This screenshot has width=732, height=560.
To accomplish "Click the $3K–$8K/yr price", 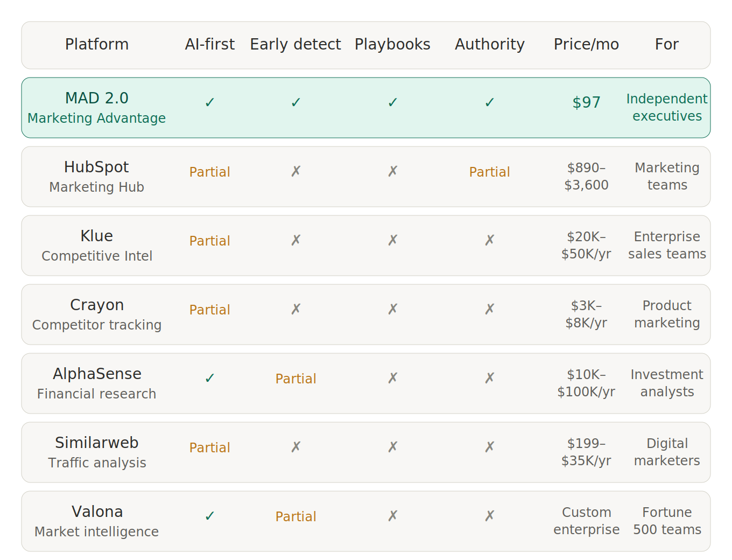I will point(586,314).
